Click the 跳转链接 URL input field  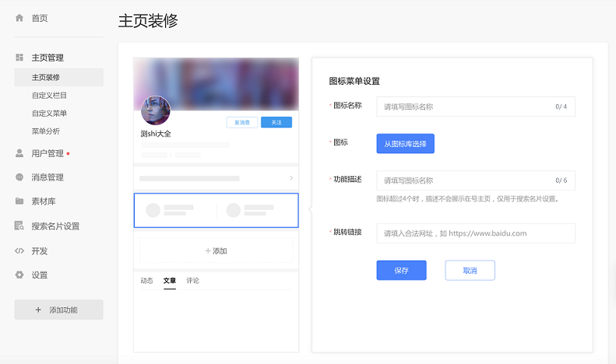(x=475, y=233)
